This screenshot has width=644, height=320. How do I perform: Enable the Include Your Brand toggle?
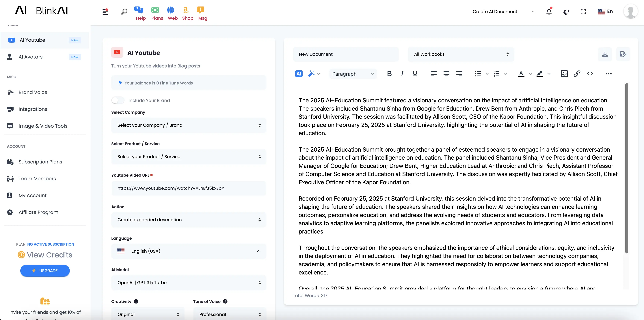118,100
